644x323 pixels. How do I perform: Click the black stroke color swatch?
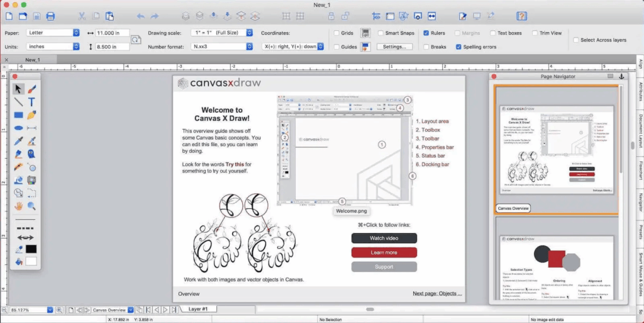point(31,249)
